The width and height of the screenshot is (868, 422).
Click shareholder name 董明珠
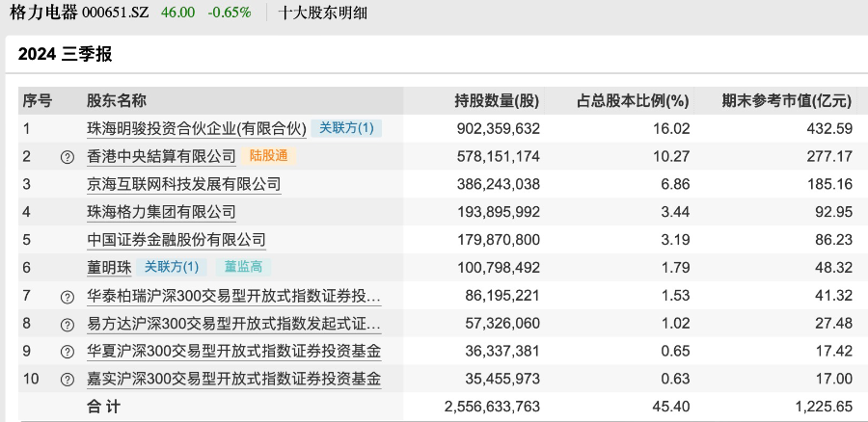109,267
